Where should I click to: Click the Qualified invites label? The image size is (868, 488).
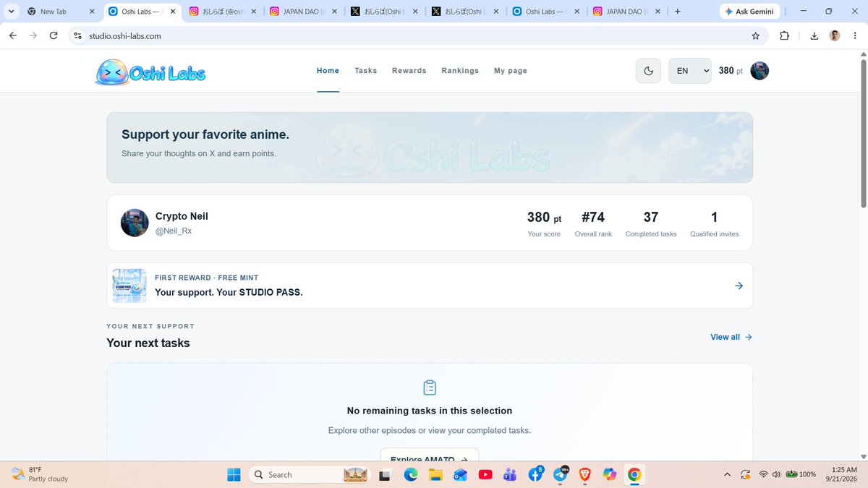tap(715, 234)
